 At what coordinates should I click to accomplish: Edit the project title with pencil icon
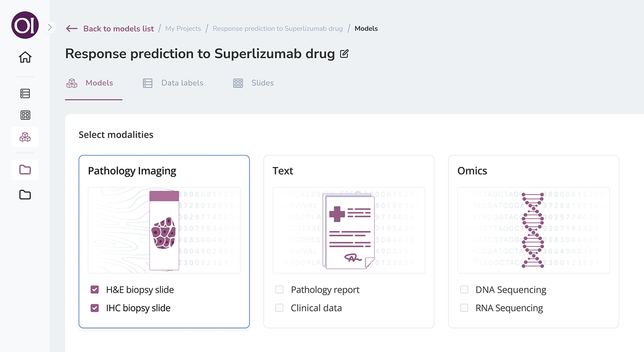tap(344, 54)
